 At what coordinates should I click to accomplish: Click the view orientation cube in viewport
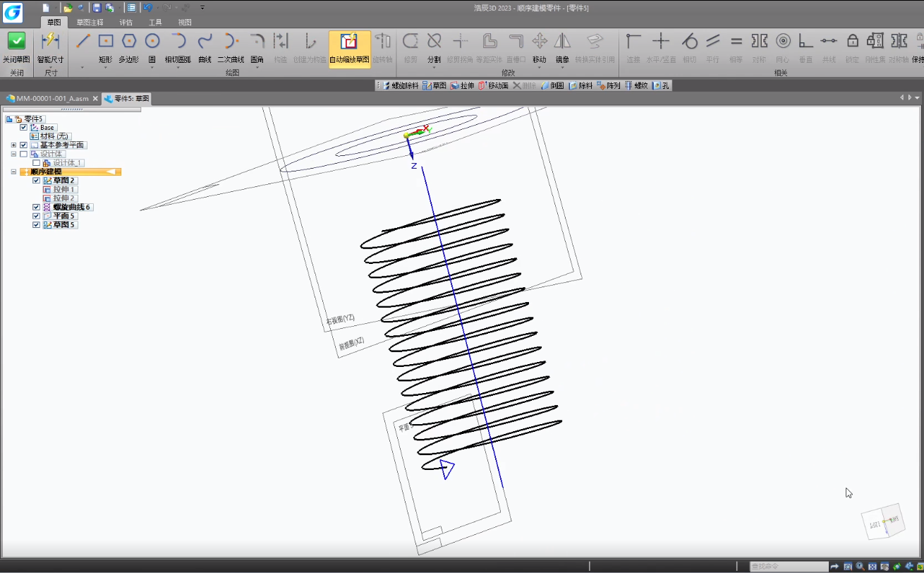[x=882, y=523]
